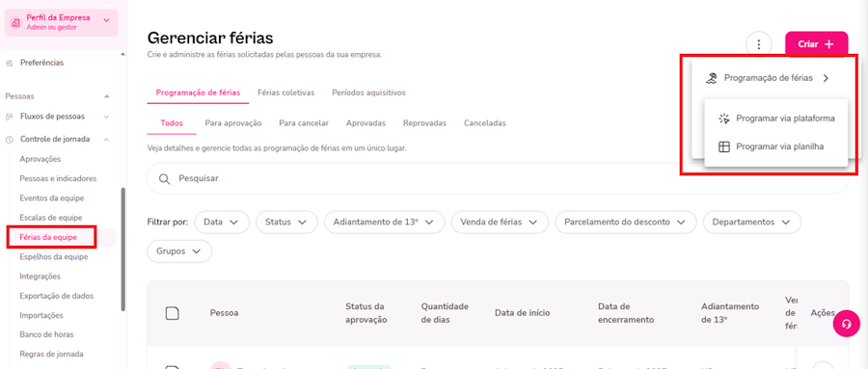Click the Data de encerramento column header
This screenshot has height=369, width=868.
[x=626, y=313]
